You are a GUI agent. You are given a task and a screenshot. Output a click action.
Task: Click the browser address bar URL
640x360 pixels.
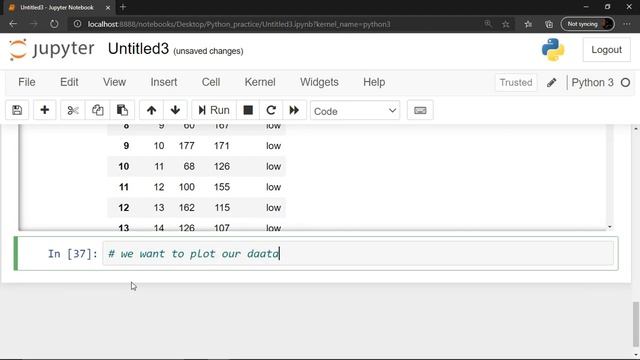coord(239,24)
